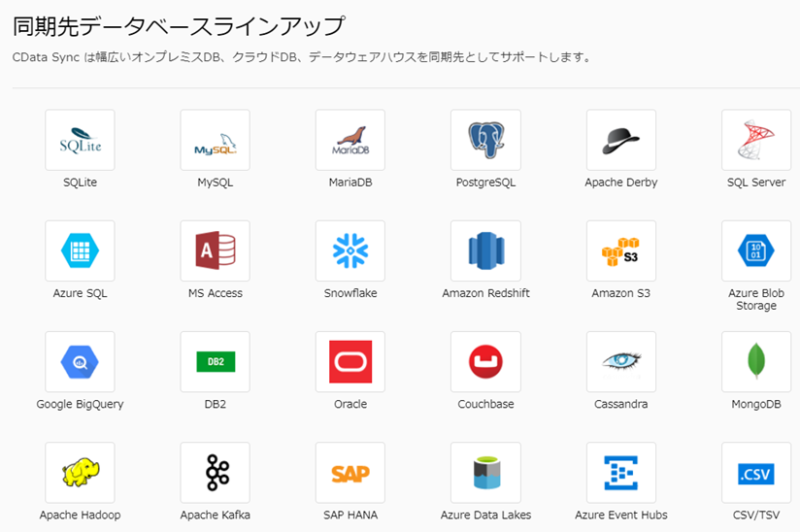
Task: Click the 'MS Access' caption
Action: [216, 293]
